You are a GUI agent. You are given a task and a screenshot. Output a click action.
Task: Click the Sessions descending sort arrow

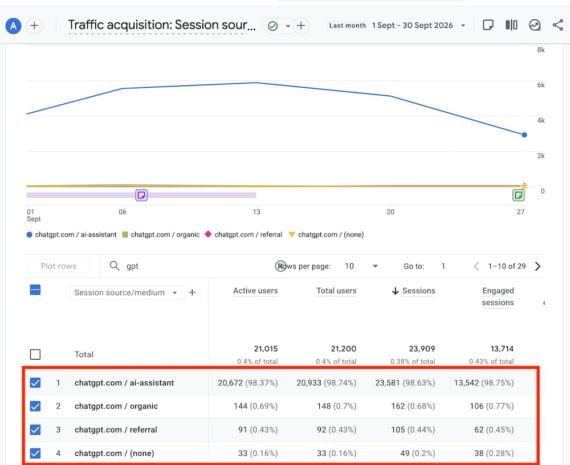click(395, 291)
